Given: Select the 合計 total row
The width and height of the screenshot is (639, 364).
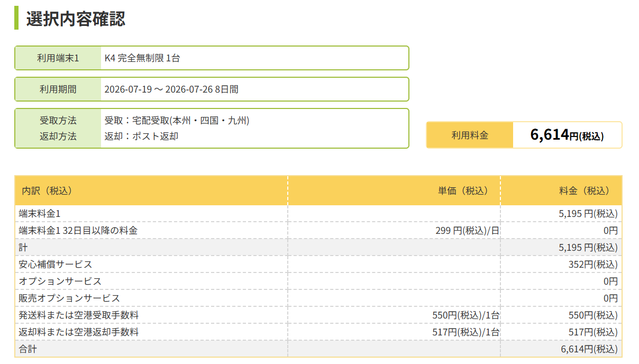Looking at the screenshot, I should click(318, 349).
